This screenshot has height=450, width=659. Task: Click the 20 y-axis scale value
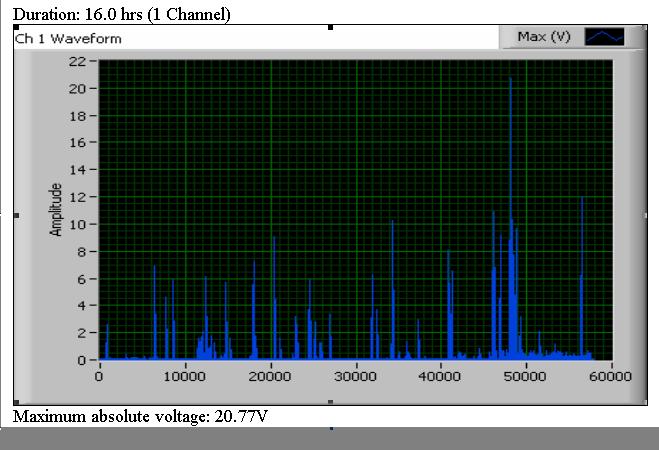[x=77, y=89]
